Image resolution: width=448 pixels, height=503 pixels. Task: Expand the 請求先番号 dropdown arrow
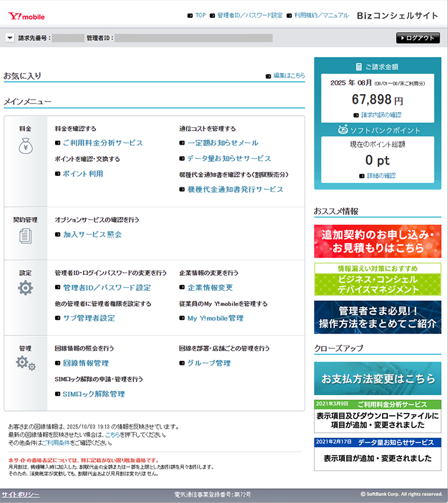coord(10,38)
